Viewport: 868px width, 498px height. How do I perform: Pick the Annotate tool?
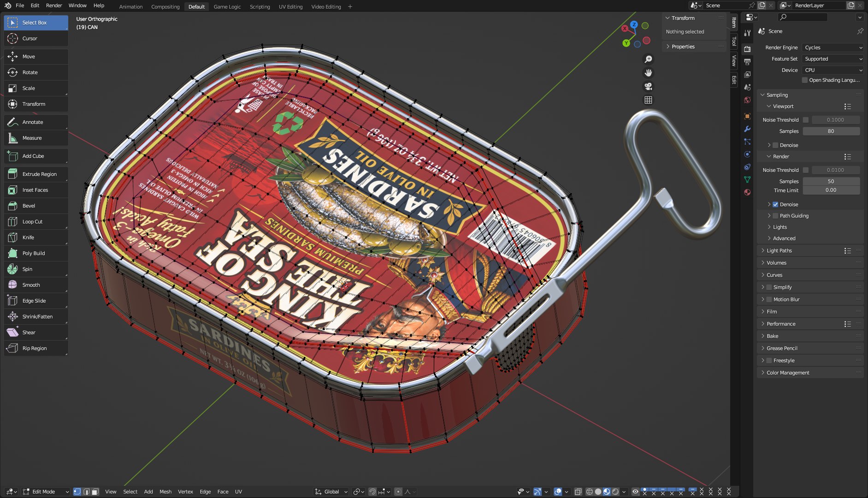click(x=36, y=122)
